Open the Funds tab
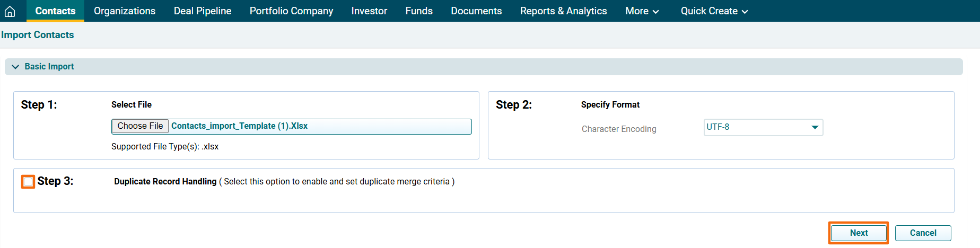Image resolution: width=980 pixels, height=248 pixels. point(419,11)
